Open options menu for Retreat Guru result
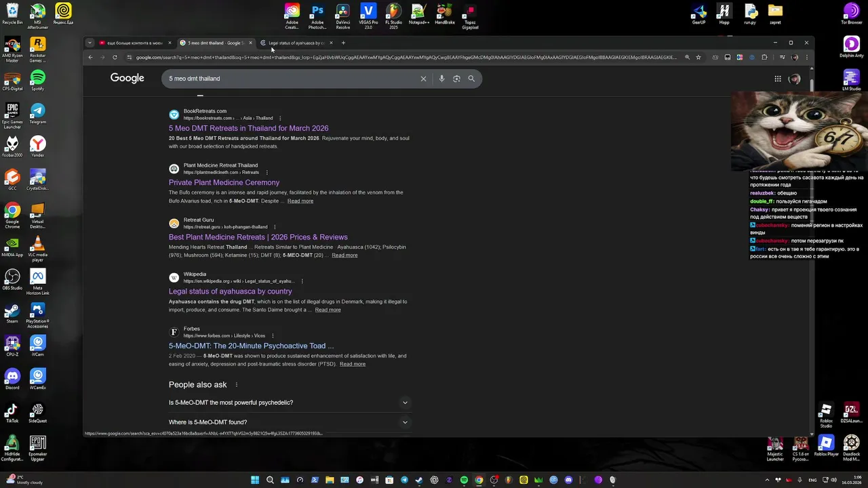 coord(275,227)
